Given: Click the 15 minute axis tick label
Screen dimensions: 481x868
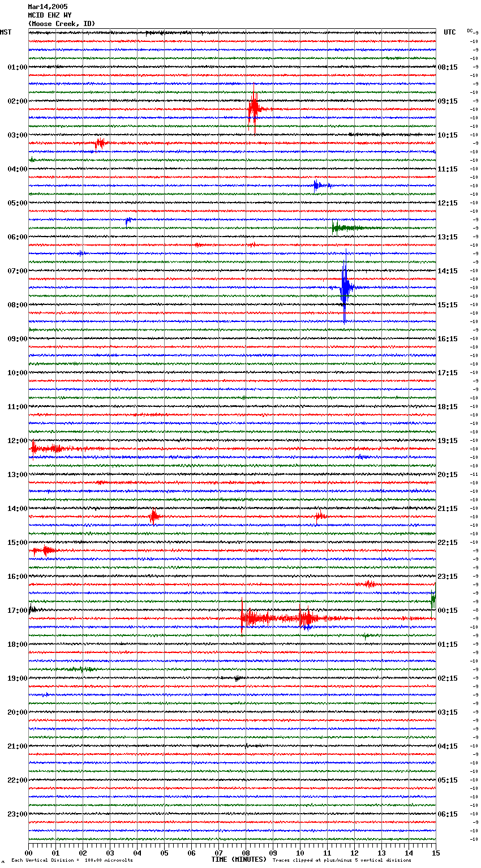Looking at the screenshot, I should (436, 853).
